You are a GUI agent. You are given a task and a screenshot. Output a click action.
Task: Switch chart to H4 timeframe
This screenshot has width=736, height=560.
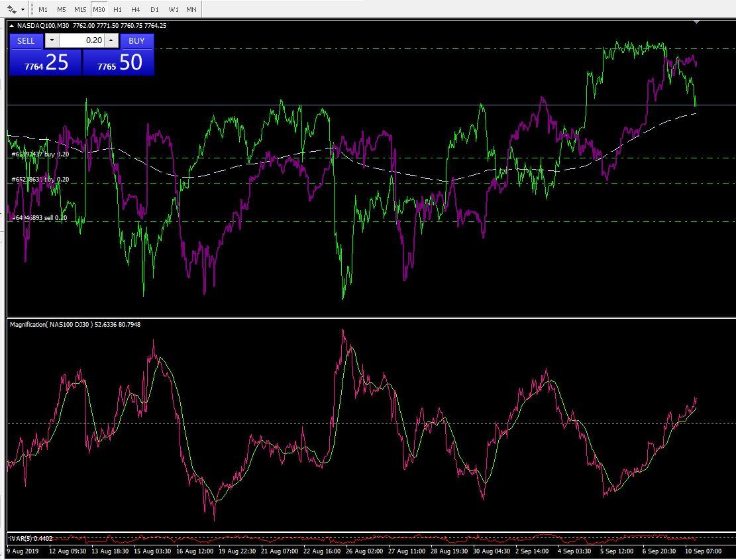(136, 9)
